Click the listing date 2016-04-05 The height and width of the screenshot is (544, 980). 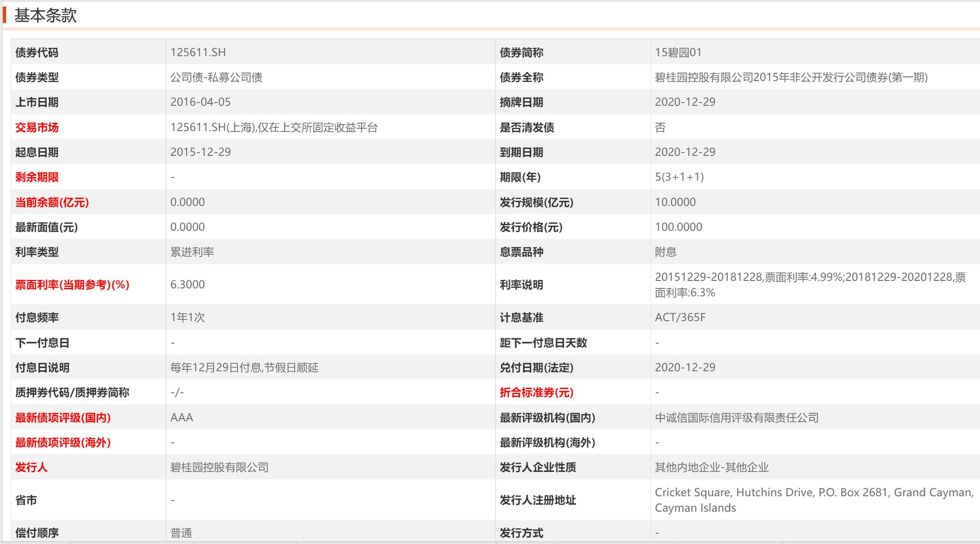tap(200, 102)
